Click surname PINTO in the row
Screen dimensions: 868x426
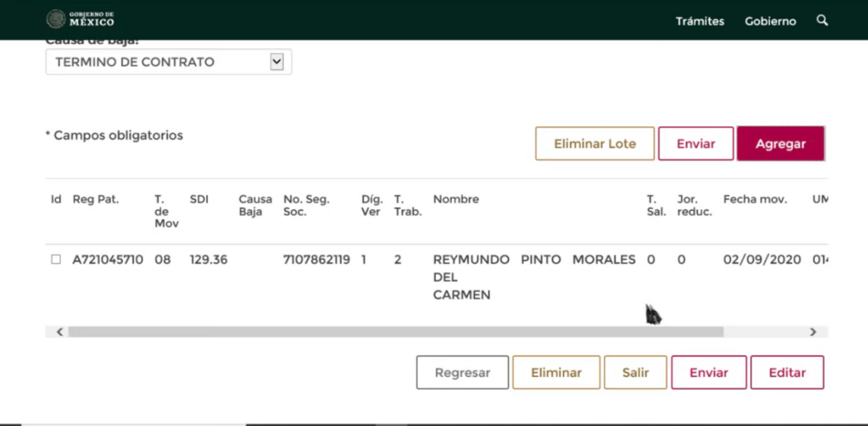tap(541, 260)
